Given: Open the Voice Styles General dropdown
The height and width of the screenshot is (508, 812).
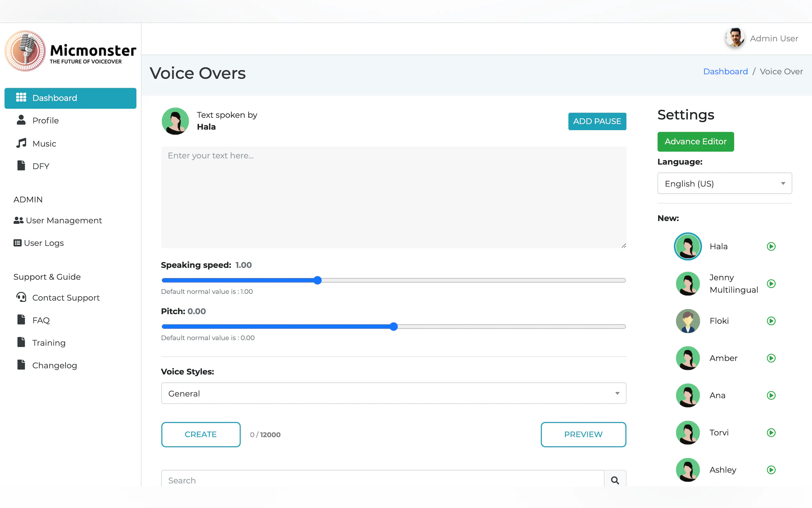Looking at the screenshot, I should coord(394,393).
